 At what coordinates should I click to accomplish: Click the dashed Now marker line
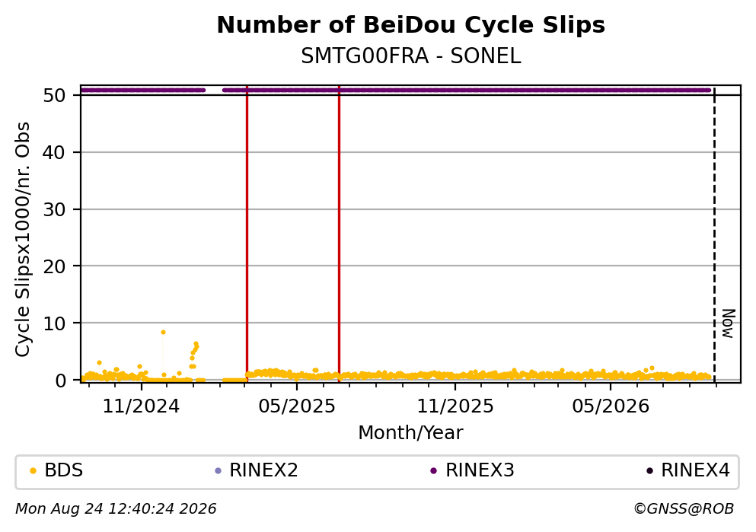[x=714, y=234]
